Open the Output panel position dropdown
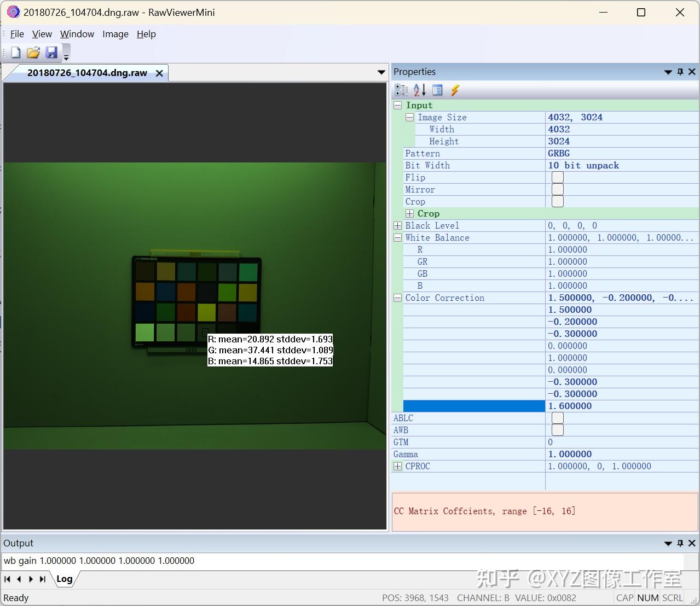Viewport: 700px width, 606px height. click(668, 544)
